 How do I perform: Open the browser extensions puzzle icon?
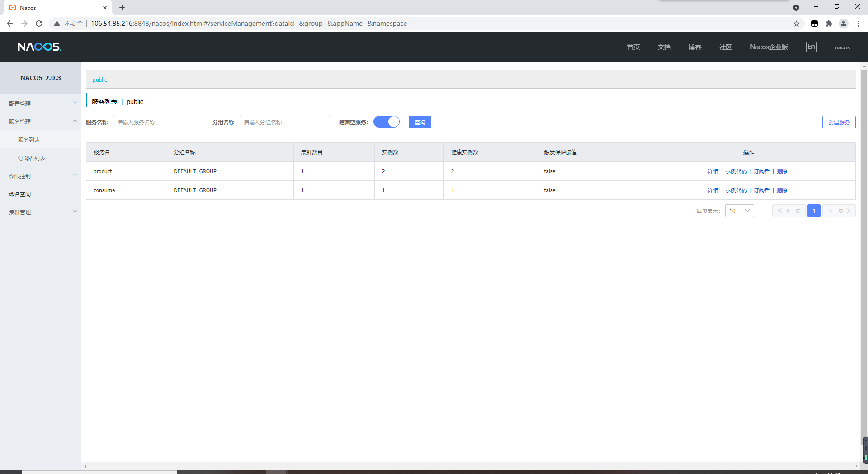(x=829, y=24)
